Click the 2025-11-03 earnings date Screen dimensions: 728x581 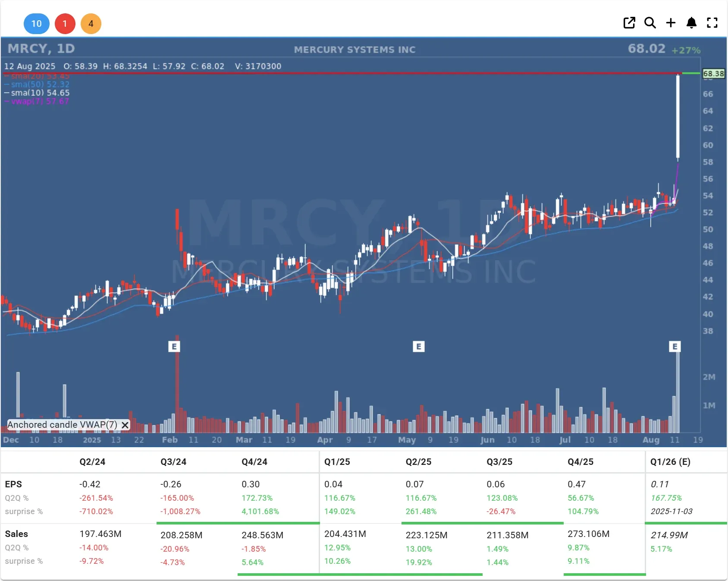[672, 512]
